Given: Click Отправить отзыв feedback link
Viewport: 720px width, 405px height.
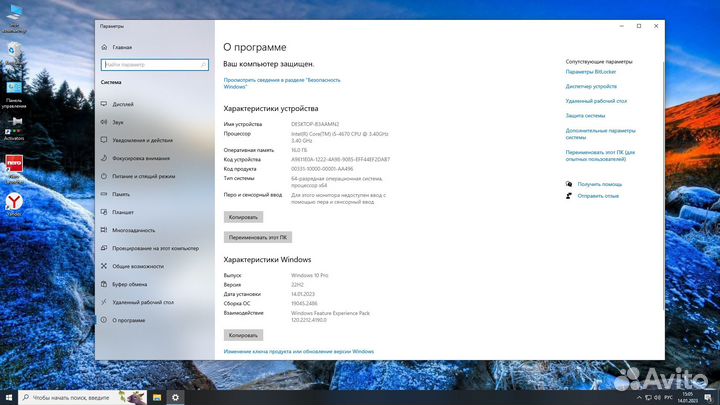Looking at the screenshot, I should tap(598, 196).
